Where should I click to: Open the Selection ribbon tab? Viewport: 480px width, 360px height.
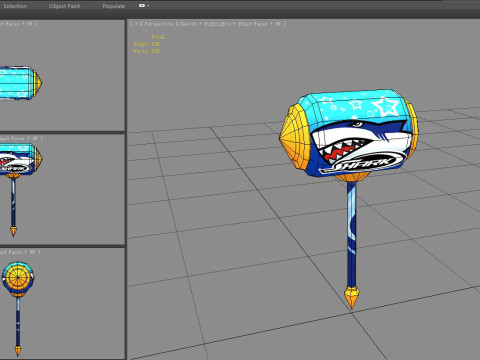click(x=15, y=6)
